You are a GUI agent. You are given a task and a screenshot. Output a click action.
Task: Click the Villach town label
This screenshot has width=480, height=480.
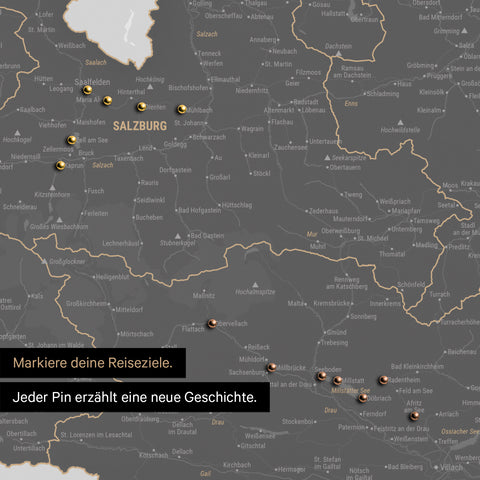click(451, 467)
